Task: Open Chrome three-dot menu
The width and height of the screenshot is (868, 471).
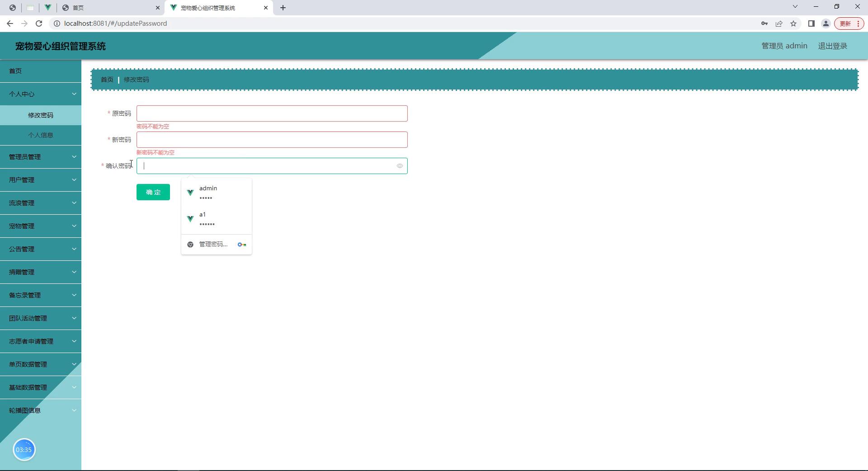Action: (x=858, y=24)
